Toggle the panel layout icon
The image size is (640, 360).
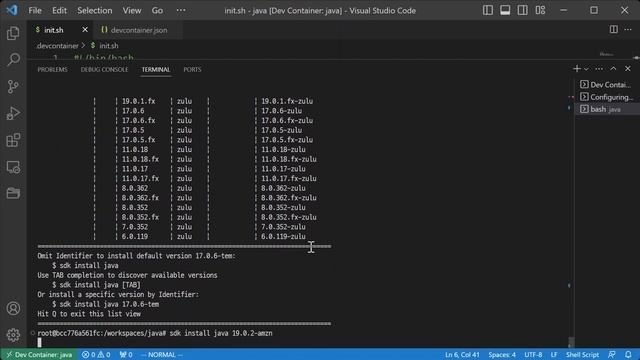pyautogui.click(x=505, y=10)
